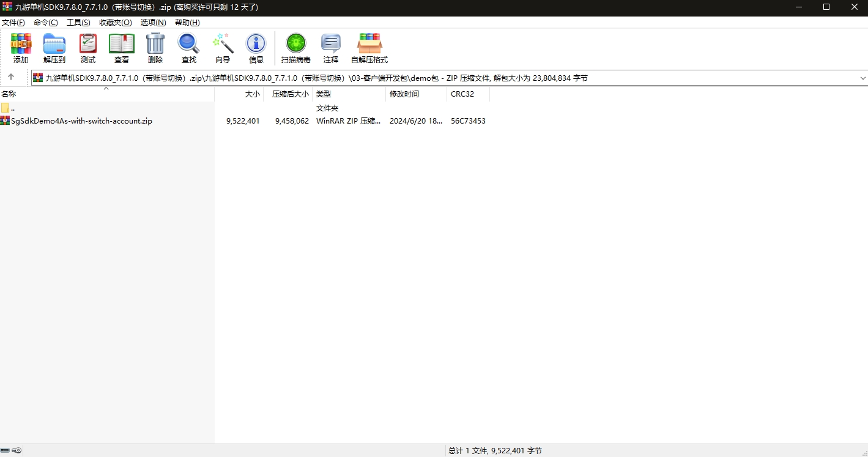The image size is (868, 457).
Task: Expand the address bar path dropdown
Action: 862,78
